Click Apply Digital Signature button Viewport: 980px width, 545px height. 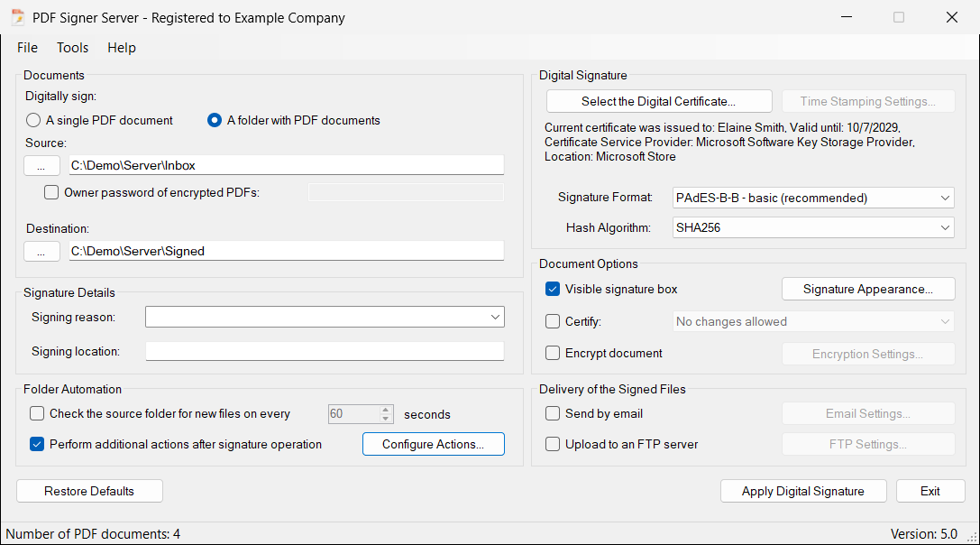pyautogui.click(x=803, y=491)
